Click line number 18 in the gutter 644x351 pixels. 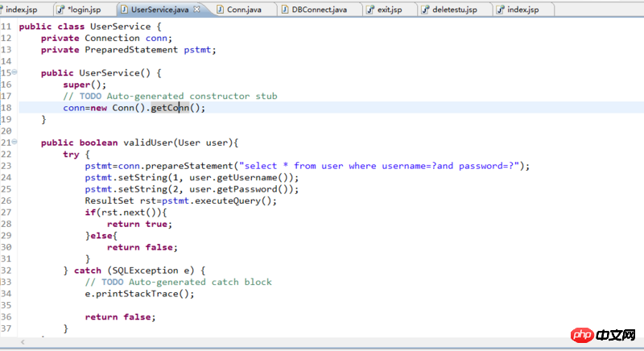coord(6,108)
